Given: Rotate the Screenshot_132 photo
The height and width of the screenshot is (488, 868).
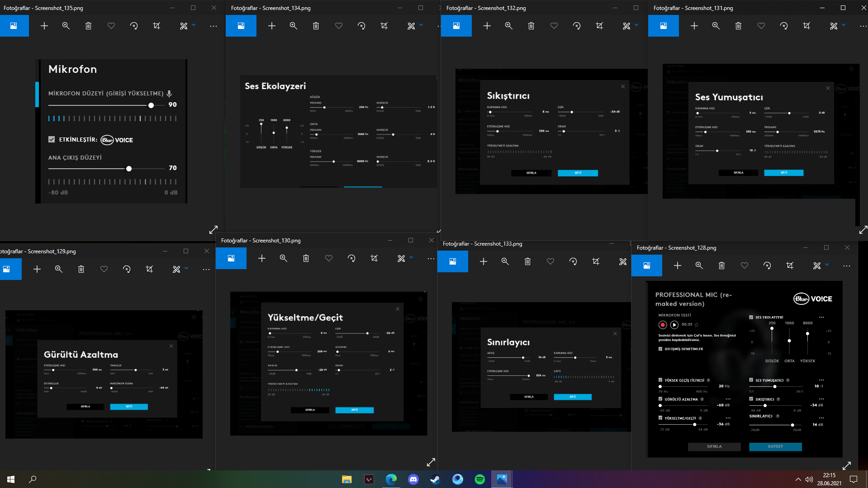Looking at the screenshot, I should (577, 26).
